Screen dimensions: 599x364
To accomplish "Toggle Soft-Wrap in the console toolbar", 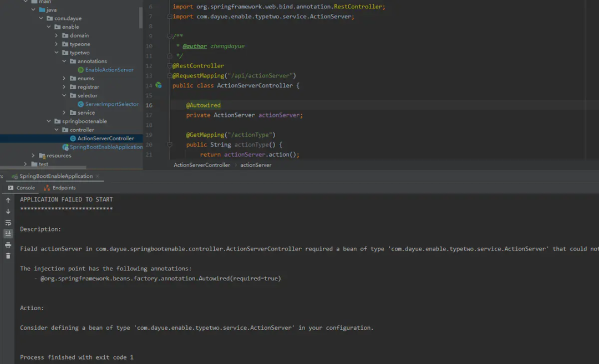I will pyautogui.click(x=8, y=223).
